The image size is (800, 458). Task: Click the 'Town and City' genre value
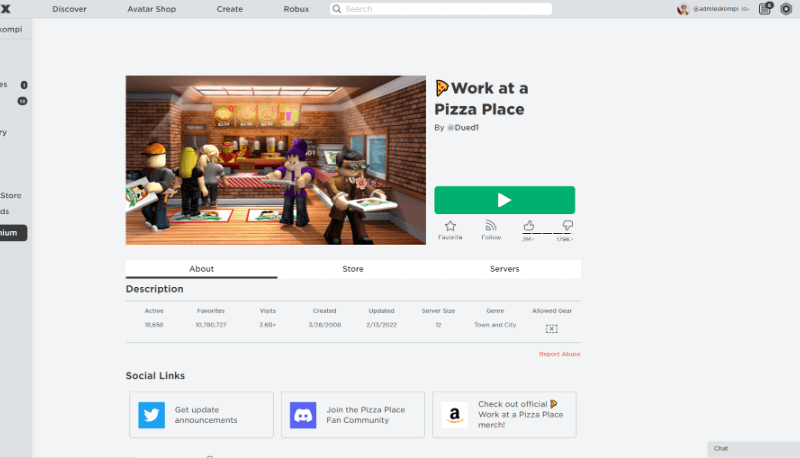[x=495, y=325]
